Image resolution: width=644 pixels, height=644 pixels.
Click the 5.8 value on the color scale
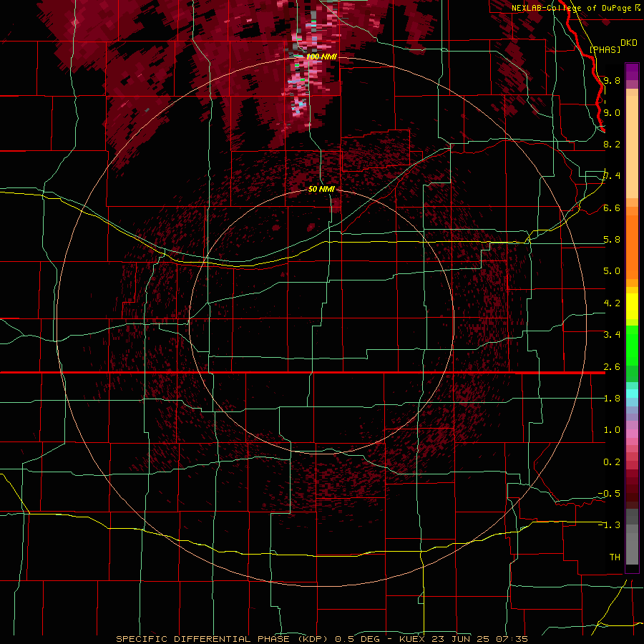pyautogui.click(x=612, y=240)
